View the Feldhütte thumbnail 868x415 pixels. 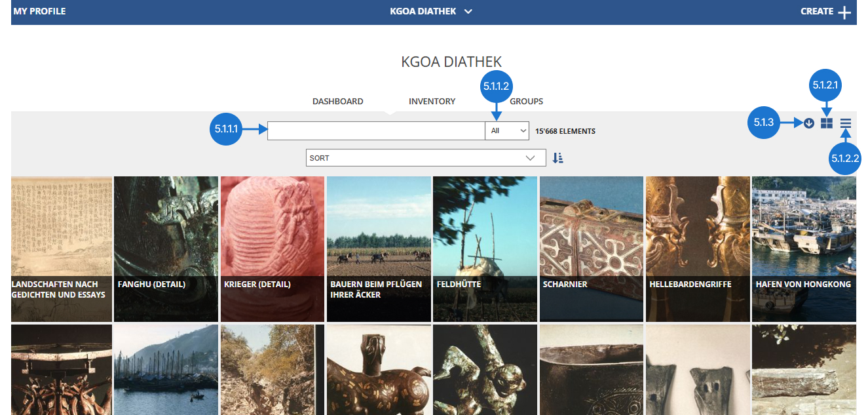(485, 248)
